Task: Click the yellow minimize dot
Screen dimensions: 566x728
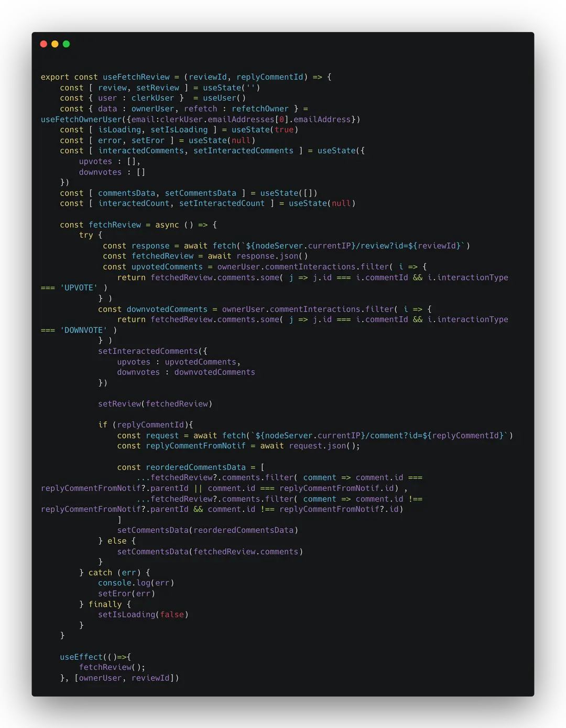Action: 55,44
